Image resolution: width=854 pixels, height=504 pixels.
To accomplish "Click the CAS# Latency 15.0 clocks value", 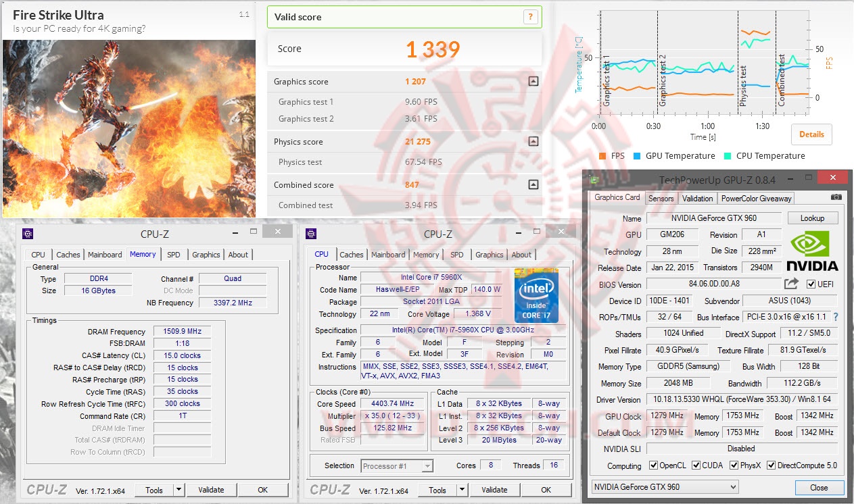I will tap(182, 355).
